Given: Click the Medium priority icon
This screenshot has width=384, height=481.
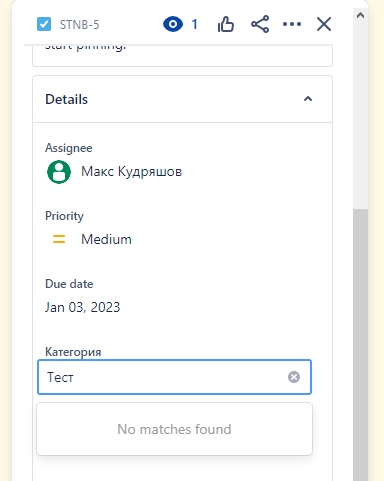Looking at the screenshot, I should pyautogui.click(x=59, y=239).
